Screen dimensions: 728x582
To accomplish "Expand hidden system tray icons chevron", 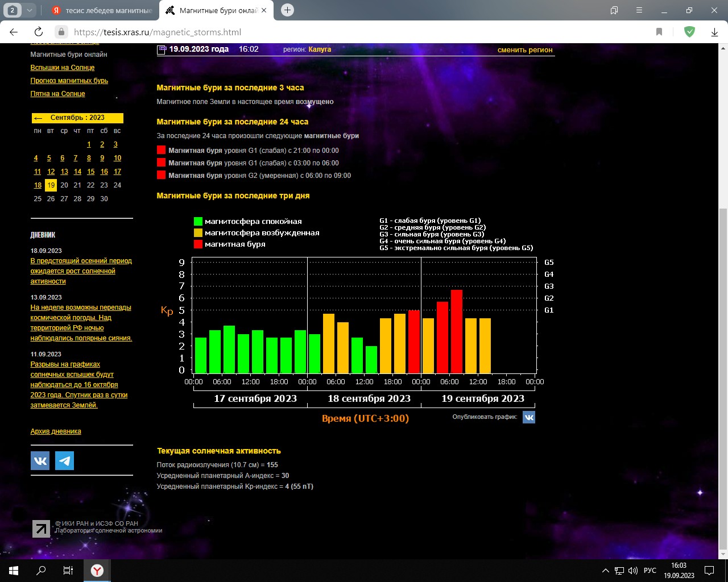I will [605, 571].
